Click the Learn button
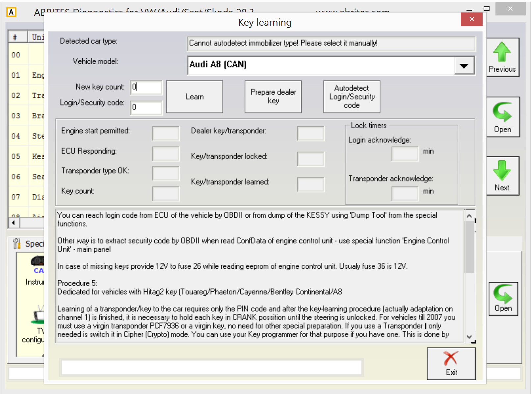The image size is (532, 394). point(195,97)
